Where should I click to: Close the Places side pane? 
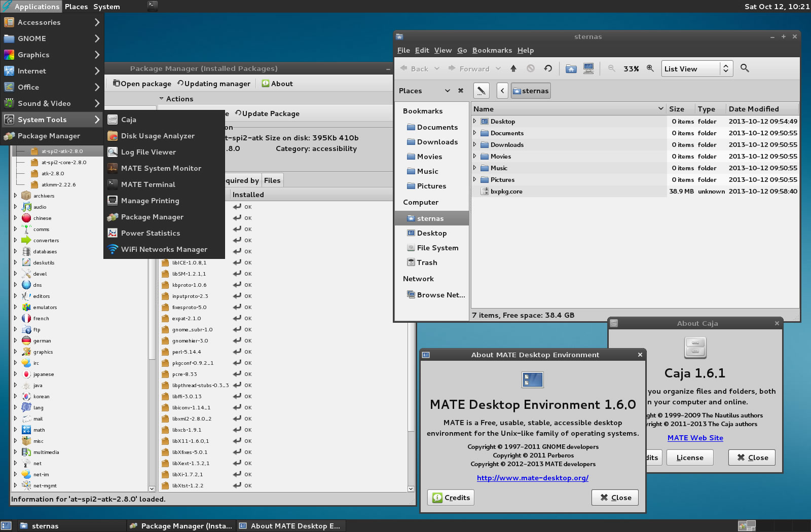461,91
